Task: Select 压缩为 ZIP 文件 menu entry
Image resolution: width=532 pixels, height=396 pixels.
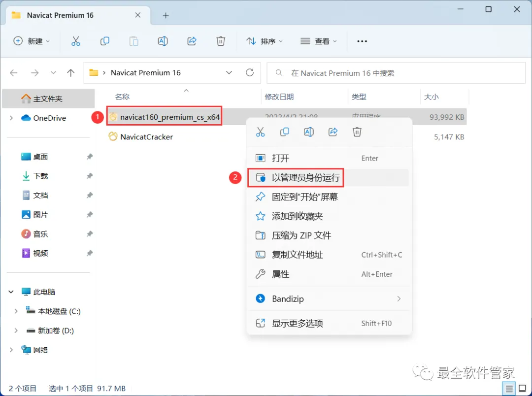Action: tap(329, 235)
